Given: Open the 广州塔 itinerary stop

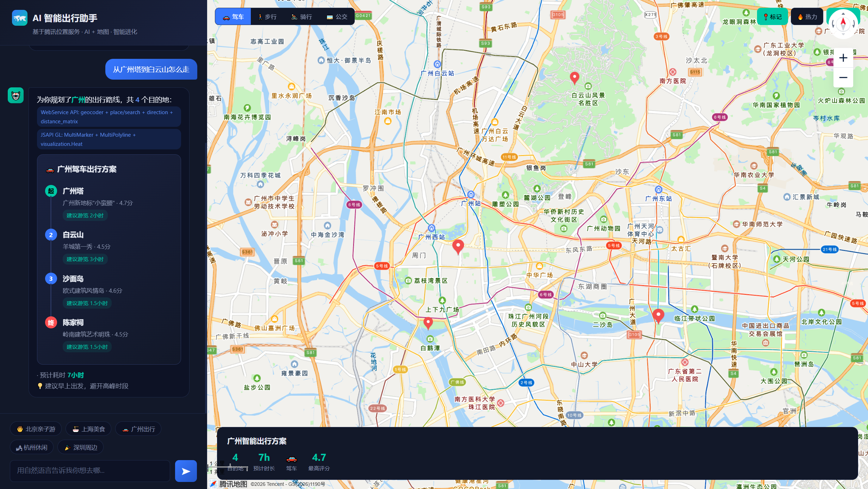Looking at the screenshot, I should [109, 203].
